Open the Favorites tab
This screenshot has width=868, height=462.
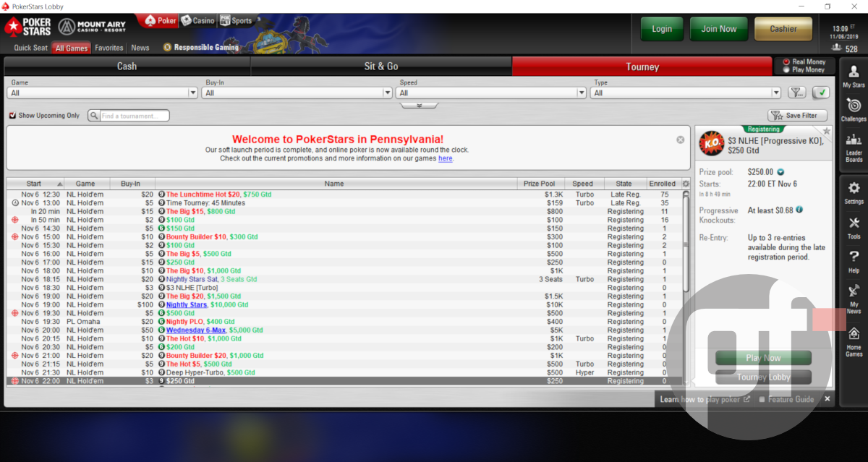pyautogui.click(x=109, y=48)
